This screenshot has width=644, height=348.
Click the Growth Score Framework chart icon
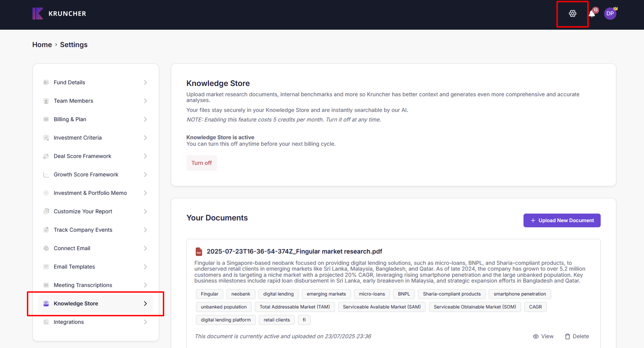pyautogui.click(x=46, y=174)
